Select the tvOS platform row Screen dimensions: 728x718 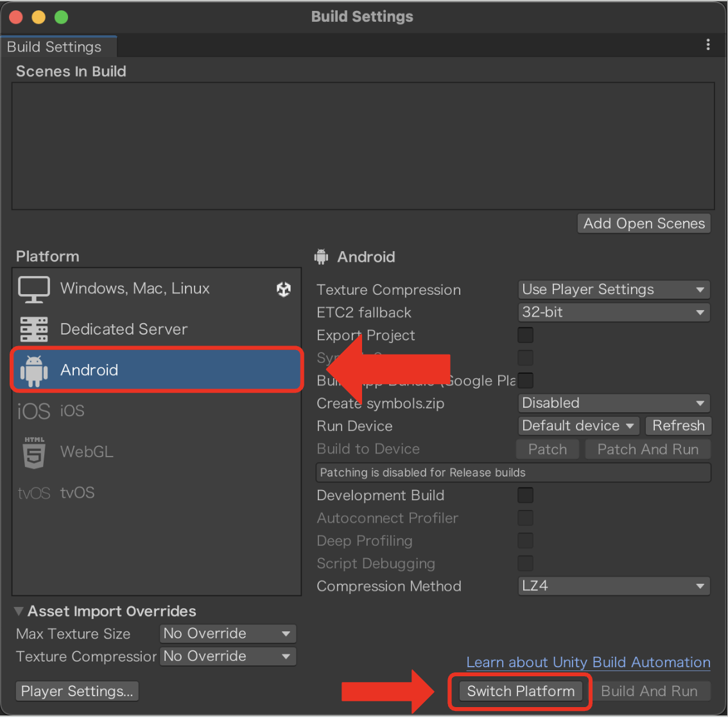157,493
